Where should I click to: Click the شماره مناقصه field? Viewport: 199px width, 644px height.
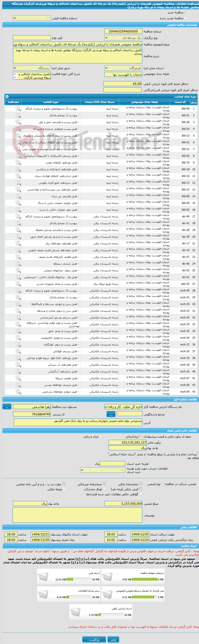123,31
